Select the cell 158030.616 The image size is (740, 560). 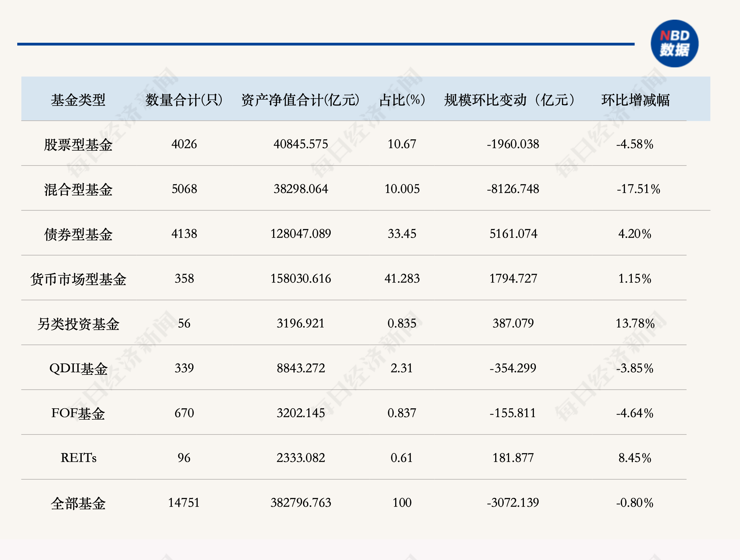(301, 278)
